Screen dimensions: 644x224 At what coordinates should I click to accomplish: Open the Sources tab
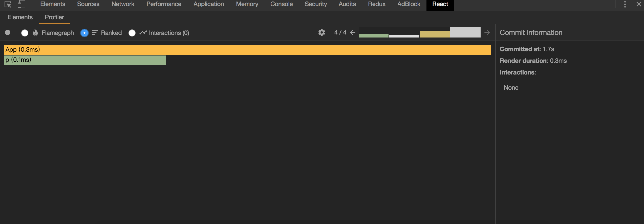(x=88, y=4)
